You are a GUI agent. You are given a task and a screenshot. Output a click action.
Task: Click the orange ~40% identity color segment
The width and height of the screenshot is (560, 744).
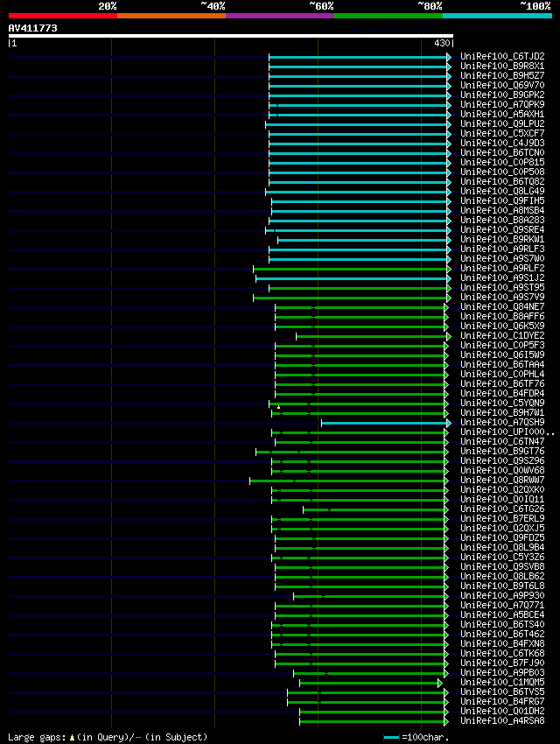[x=171, y=16]
